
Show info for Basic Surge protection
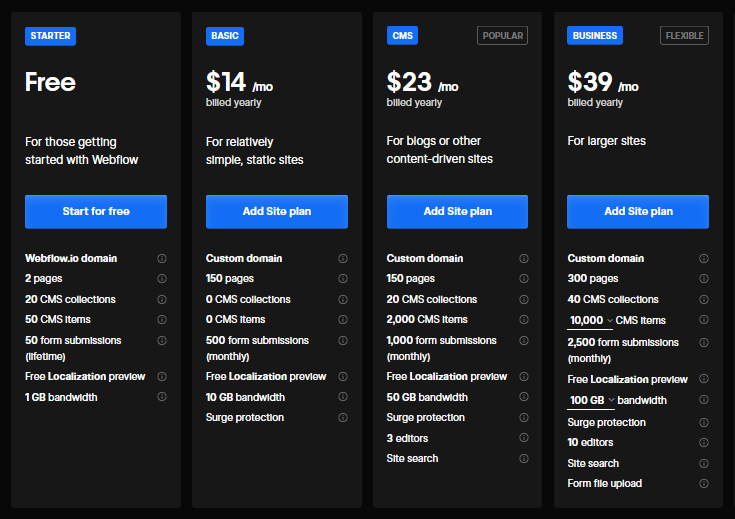(343, 417)
